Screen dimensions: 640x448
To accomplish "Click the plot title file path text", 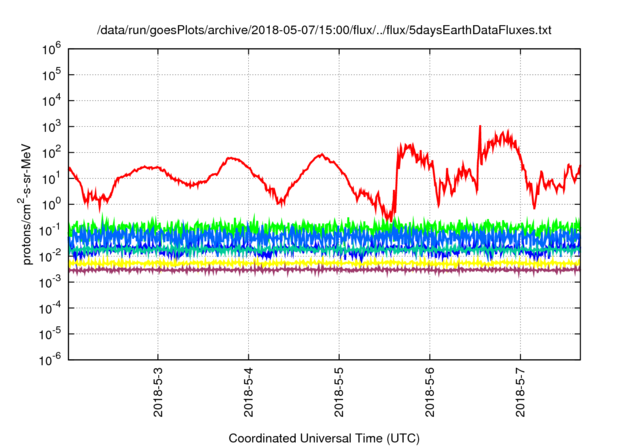I will click(x=324, y=30).
